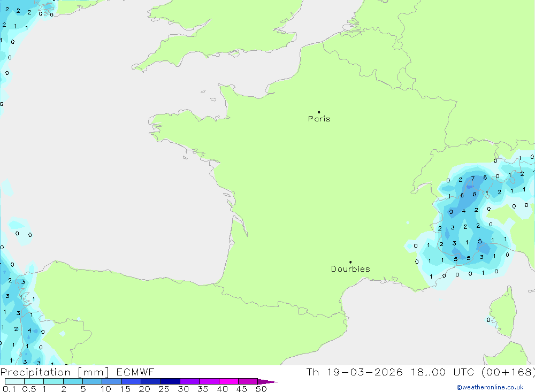
Task: Click the precipitation value 8 over the Alps
Action: pos(474,194)
